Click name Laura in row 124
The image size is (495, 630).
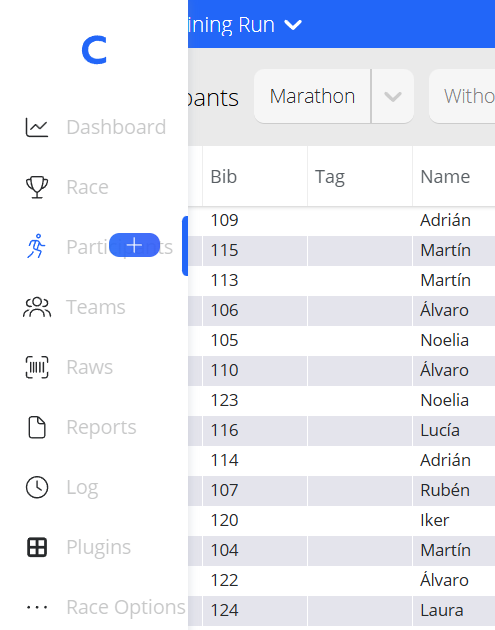(x=442, y=611)
